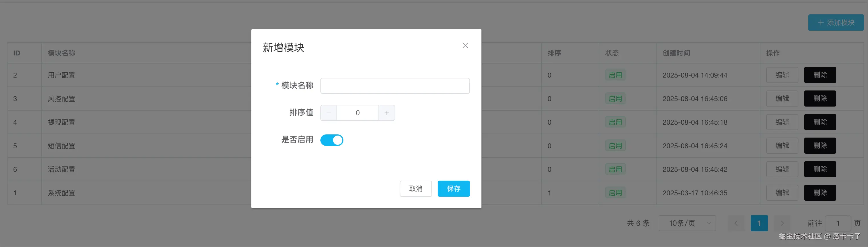The height and width of the screenshot is (247, 868).
Task: Click the 启用 status tag of 提现配置
Action: point(615,122)
